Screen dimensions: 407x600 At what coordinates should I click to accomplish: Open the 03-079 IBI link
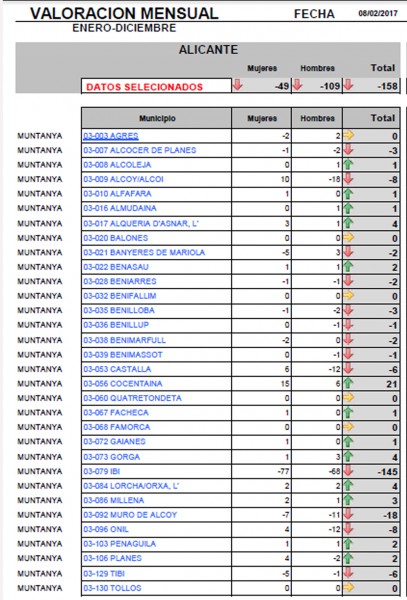(x=102, y=471)
